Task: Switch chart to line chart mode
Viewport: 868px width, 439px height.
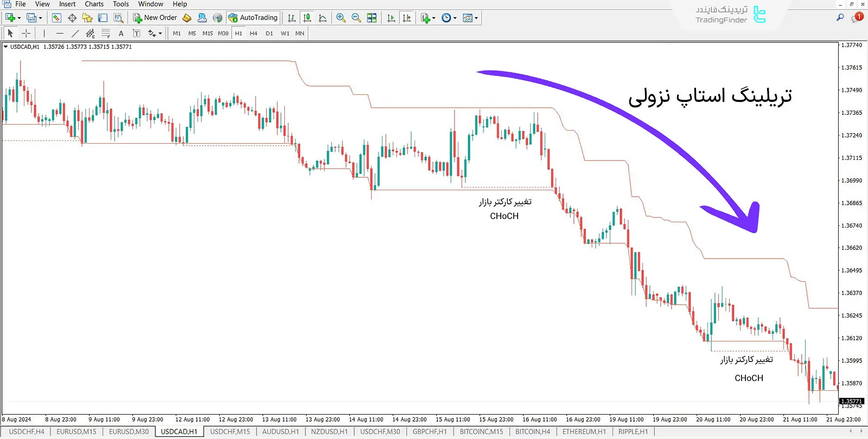Action: [x=323, y=18]
